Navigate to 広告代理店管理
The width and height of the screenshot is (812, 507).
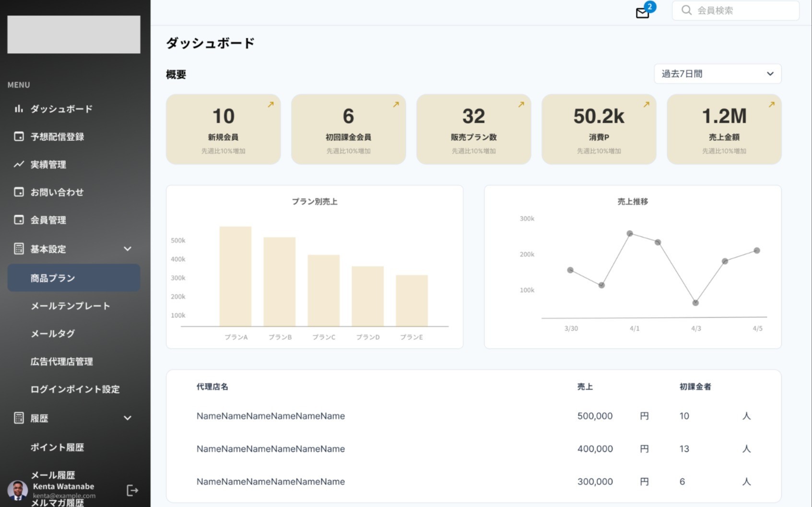[61, 361]
